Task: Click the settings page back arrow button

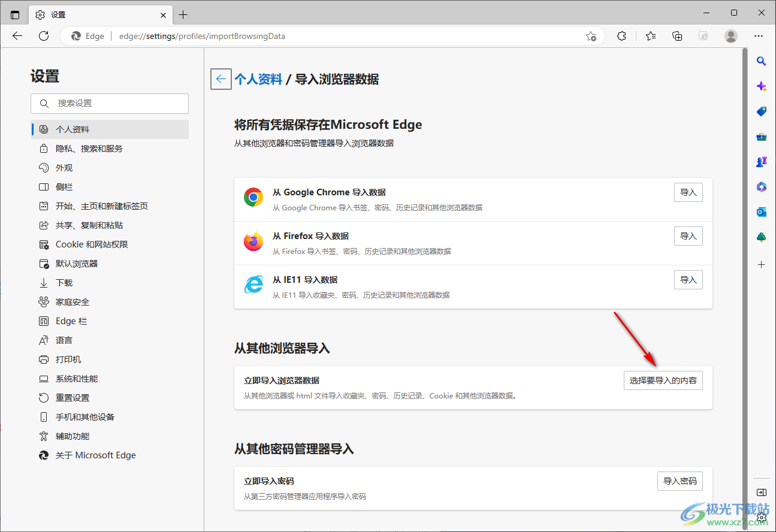Action: click(221, 79)
